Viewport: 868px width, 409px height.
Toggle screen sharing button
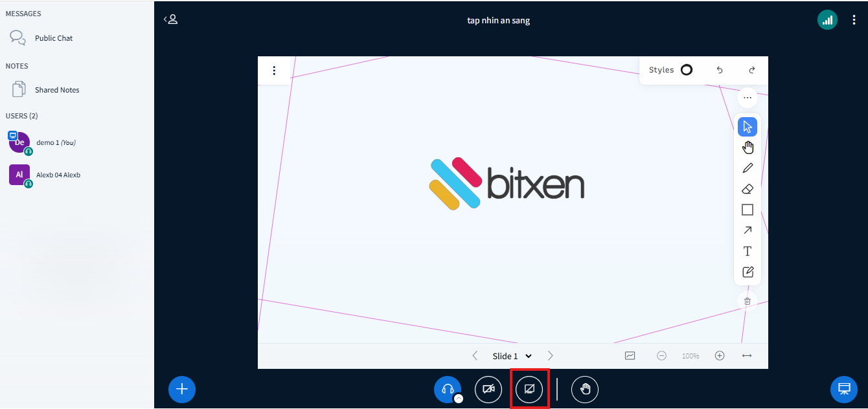click(x=529, y=389)
